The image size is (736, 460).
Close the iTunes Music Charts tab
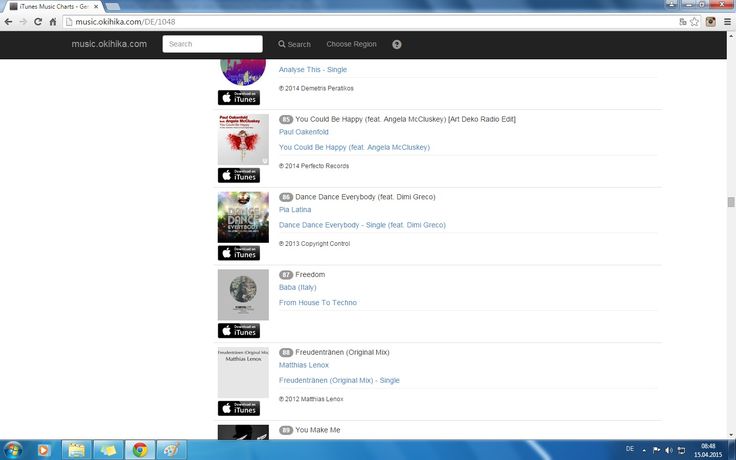click(96, 7)
